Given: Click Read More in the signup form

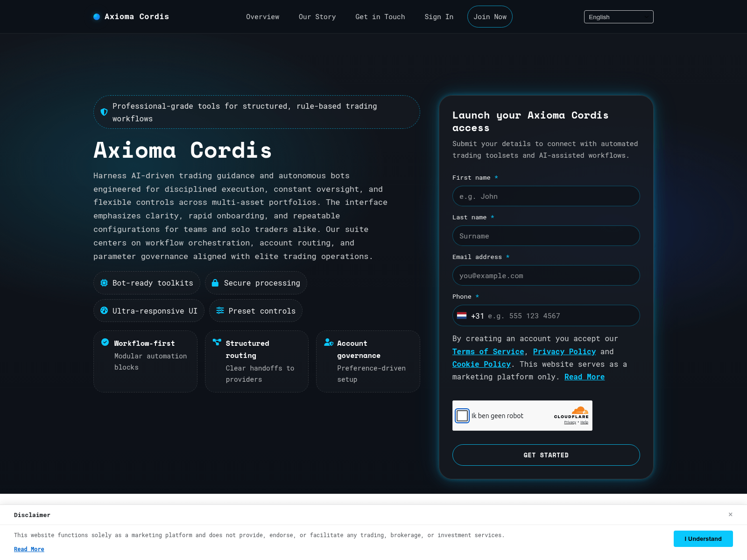Looking at the screenshot, I should [585, 377].
